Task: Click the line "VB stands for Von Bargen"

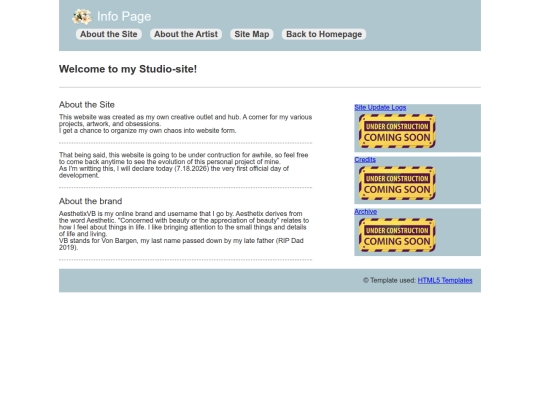Action: pos(181,244)
